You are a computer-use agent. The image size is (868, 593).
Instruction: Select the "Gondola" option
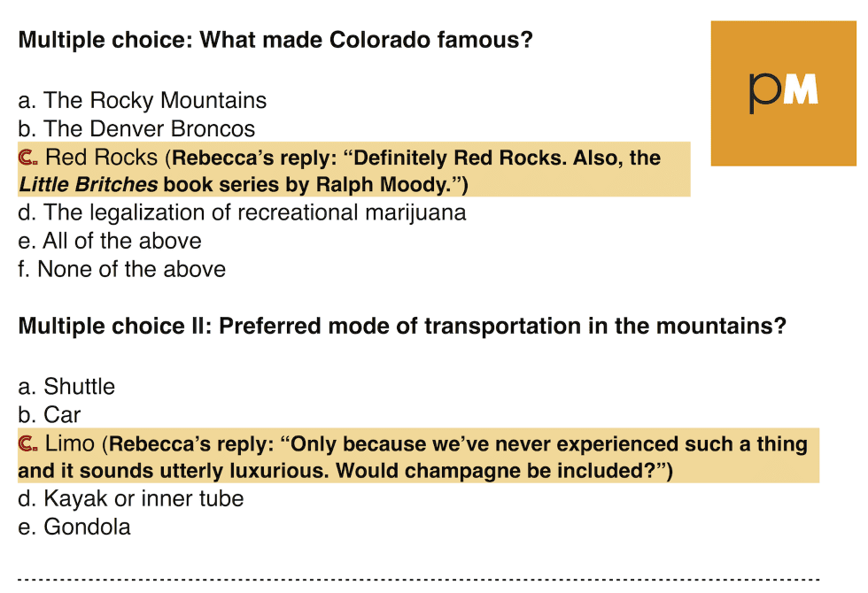74,528
